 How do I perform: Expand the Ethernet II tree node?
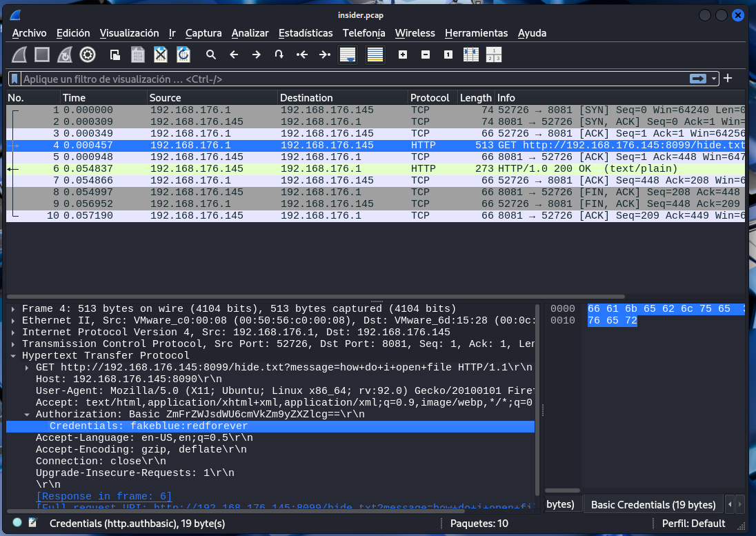tap(13, 321)
